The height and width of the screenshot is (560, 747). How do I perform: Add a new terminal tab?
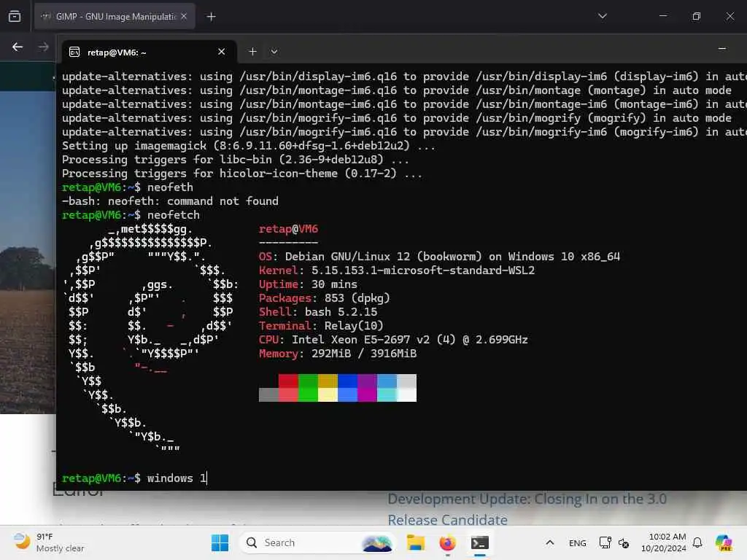click(252, 52)
